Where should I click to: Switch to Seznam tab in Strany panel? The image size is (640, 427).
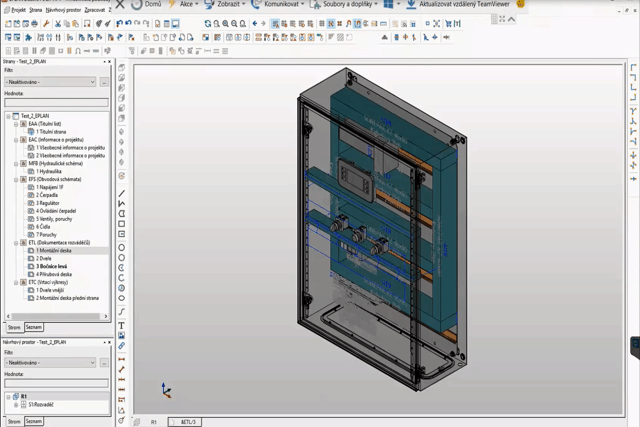click(33, 327)
